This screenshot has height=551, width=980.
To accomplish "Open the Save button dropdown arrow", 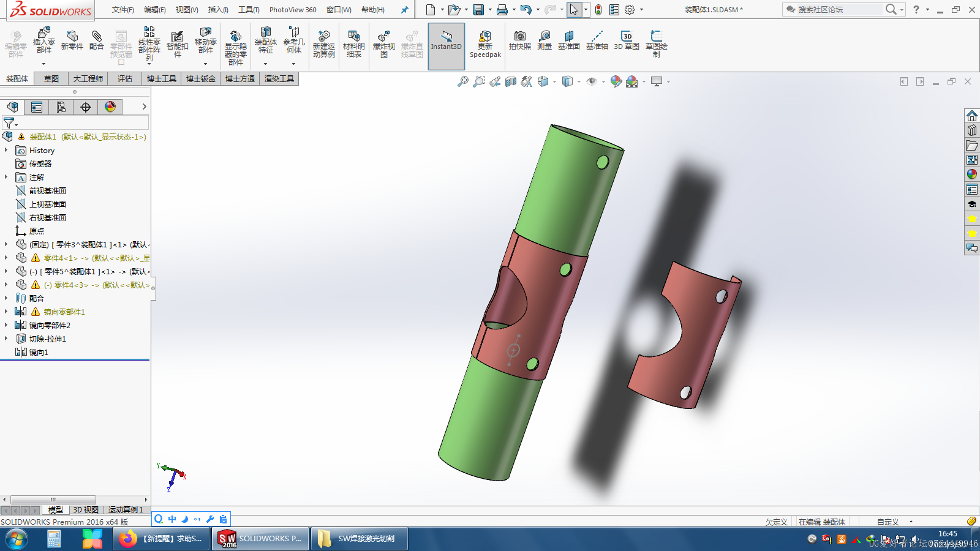I will pyautogui.click(x=490, y=10).
